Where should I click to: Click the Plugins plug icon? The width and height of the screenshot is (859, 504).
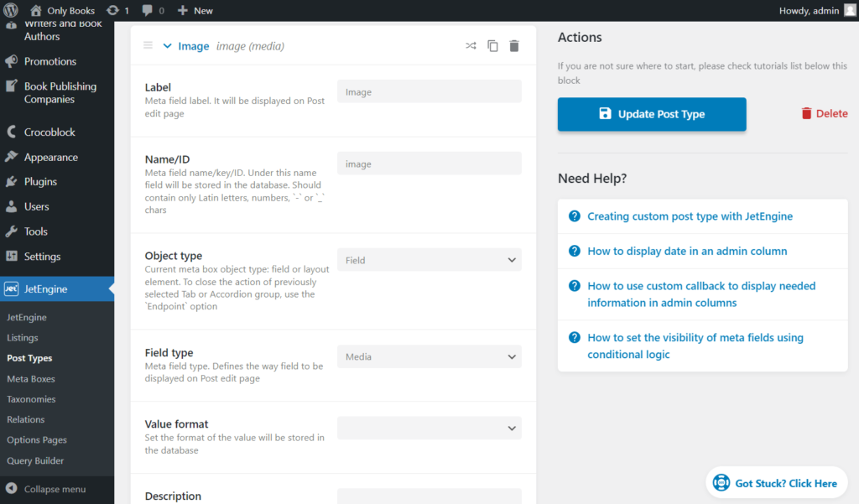12,181
